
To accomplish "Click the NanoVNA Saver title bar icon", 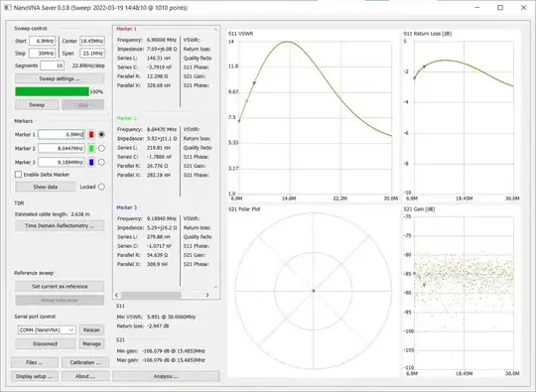I will click(7, 8).
